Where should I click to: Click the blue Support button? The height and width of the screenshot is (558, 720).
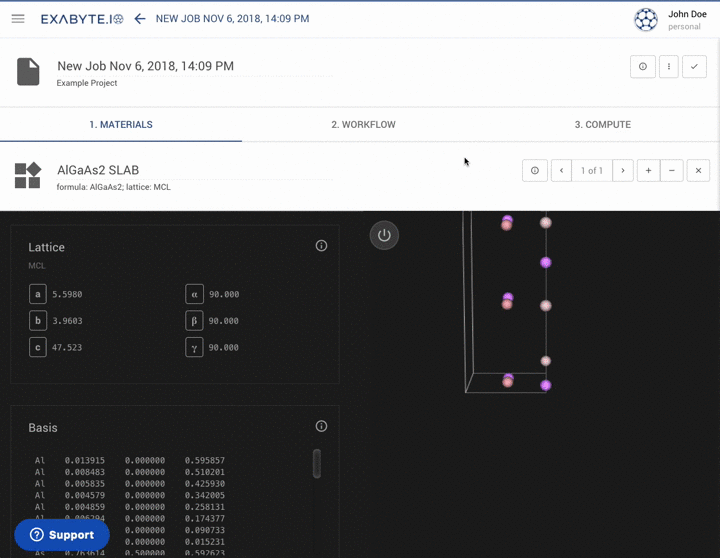[62, 535]
